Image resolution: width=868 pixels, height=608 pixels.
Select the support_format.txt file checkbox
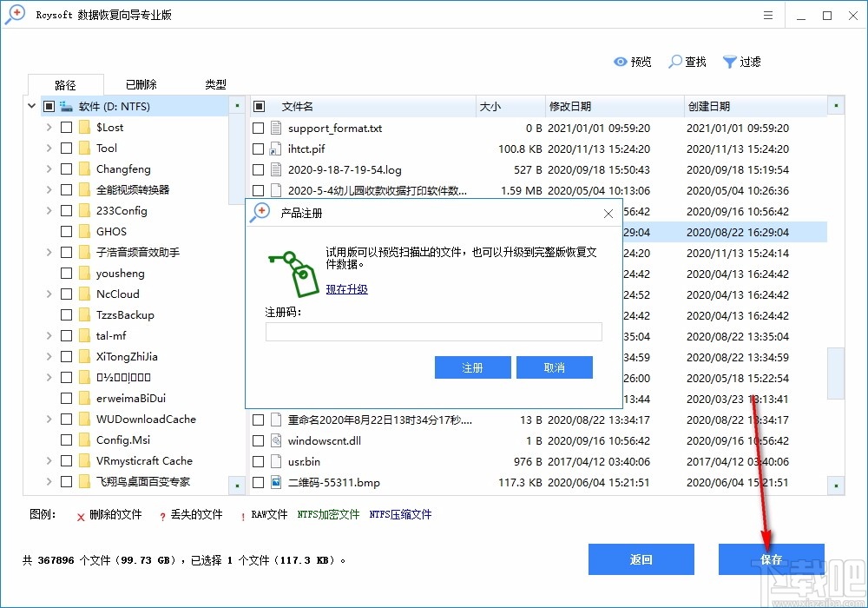pyautogui.click(x=258, y=128)
